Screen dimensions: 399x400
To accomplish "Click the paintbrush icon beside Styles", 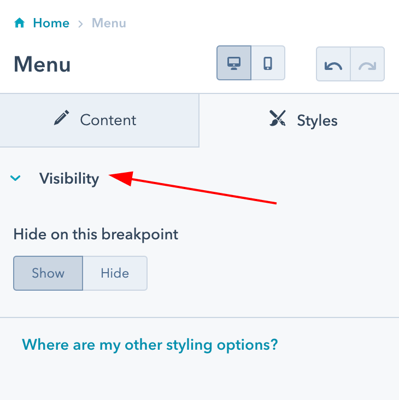I will pyautogui.click(x=277, y=119).
